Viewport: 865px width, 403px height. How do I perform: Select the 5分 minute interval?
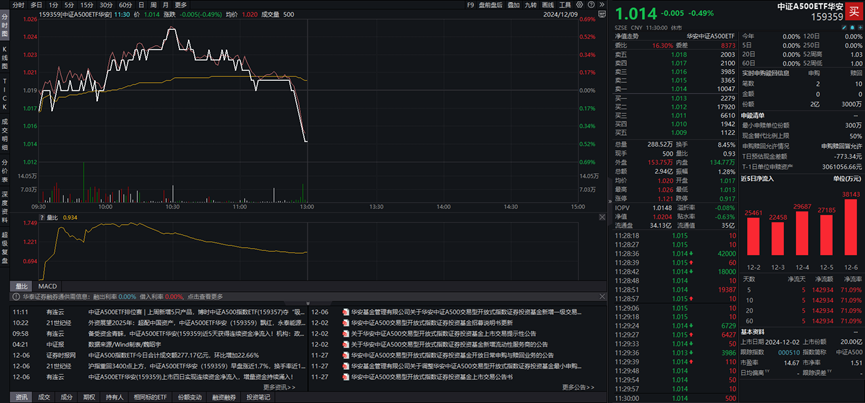pos(68,4)
